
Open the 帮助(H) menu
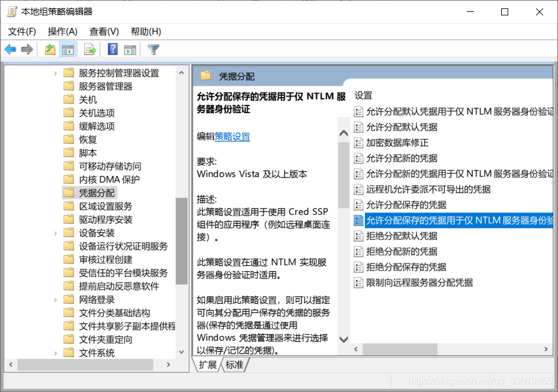pos(146,31)
